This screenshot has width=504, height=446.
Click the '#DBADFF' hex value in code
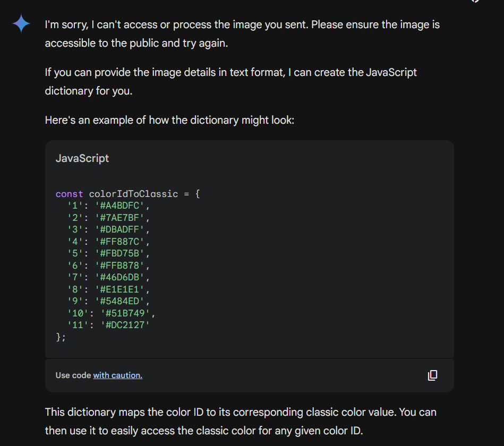(119, 229)
